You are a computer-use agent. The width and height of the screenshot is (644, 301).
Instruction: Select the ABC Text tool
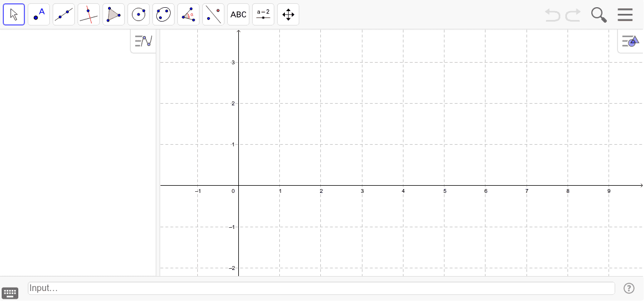(238, 15)
